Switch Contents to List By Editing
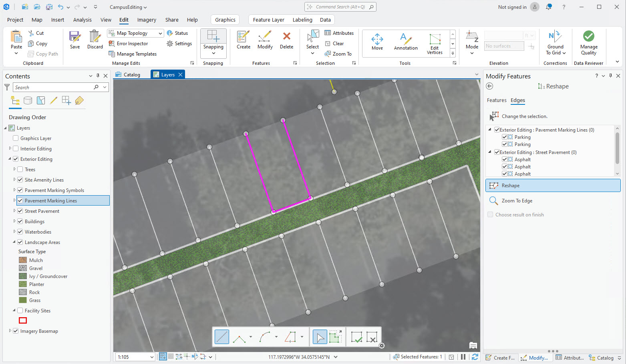This screenshot has height=364, width=626. [x=54, y=101]
